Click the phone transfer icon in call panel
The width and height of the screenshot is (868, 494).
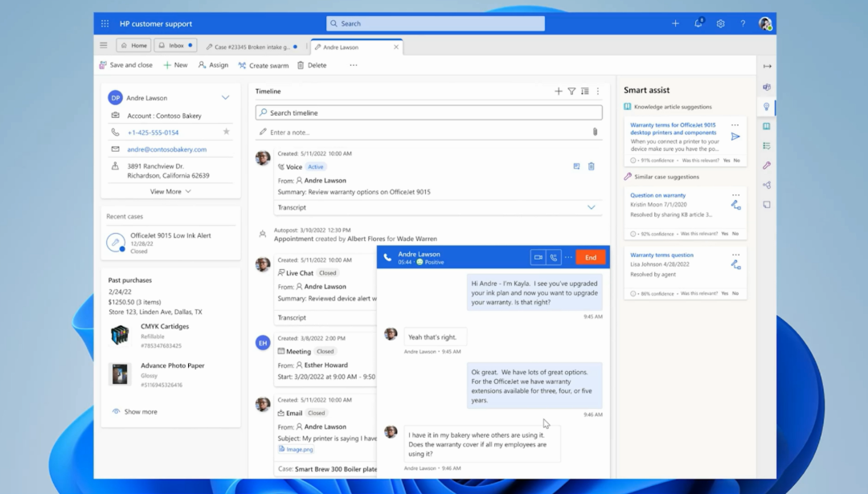553,257
